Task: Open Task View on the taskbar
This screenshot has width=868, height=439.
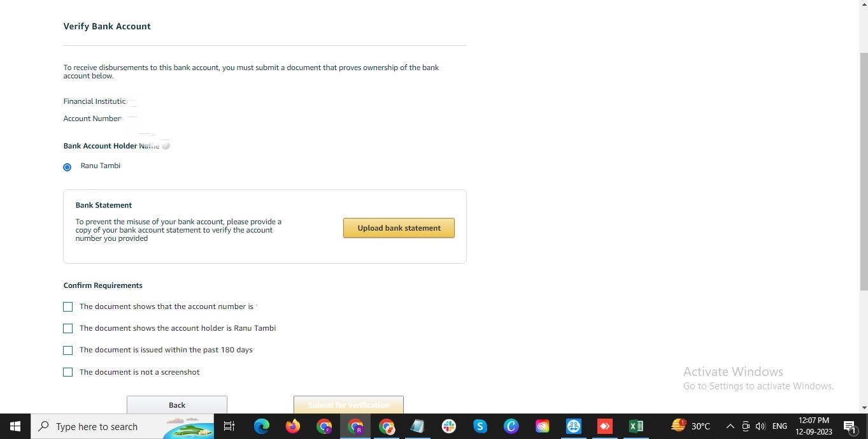Action: 229,426
